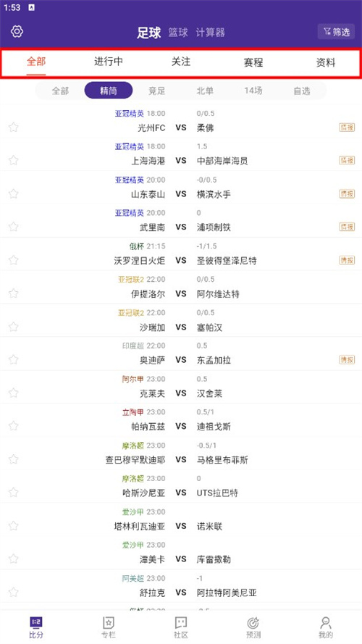Image resolution: width=362 pixels, height=644 pixels.
Task: Switch to 赛程 tab
Action: pos(253,62)
